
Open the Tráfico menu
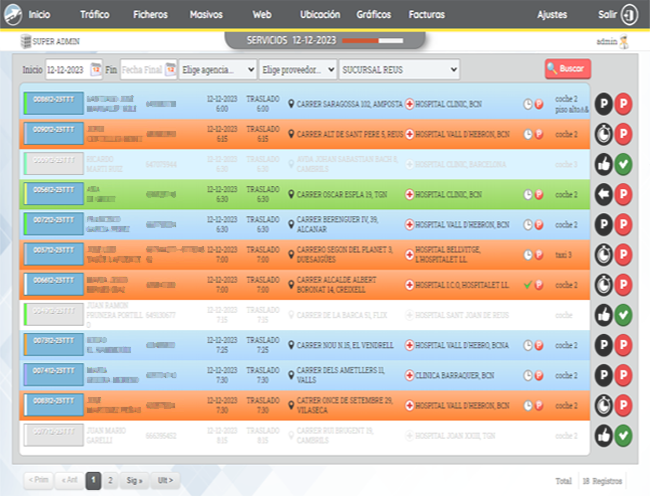click(95, 15)
